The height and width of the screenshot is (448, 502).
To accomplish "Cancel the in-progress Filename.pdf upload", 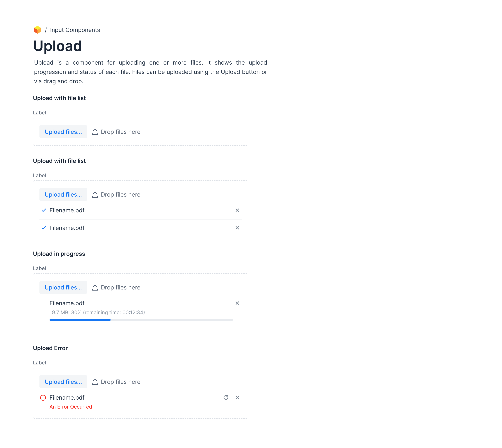I will 237,303.
